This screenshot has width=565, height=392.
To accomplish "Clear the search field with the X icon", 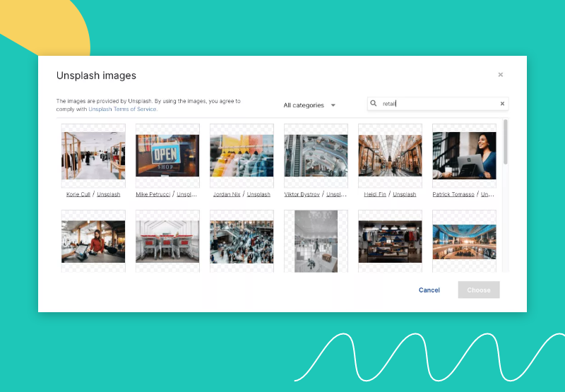I will (502, 104).
